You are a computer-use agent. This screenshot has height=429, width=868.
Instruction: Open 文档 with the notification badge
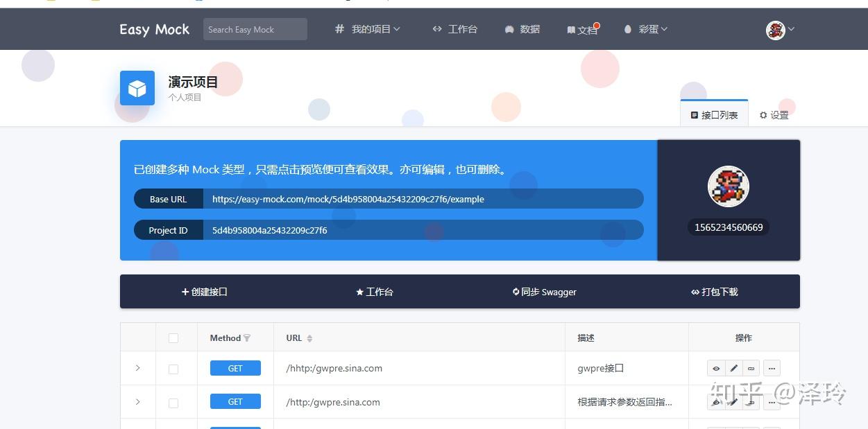584,30
